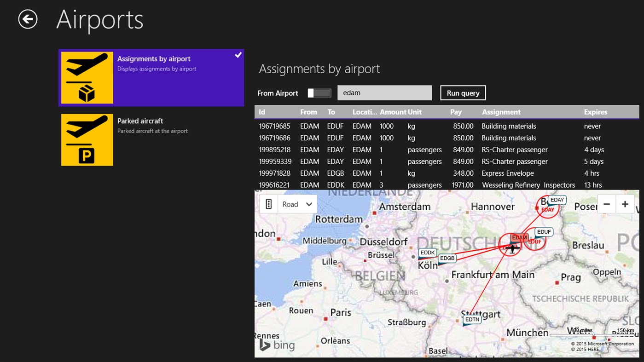Select assignment row 196719686
The height and width of the screenshot is (362, 644).
point(447,138)
